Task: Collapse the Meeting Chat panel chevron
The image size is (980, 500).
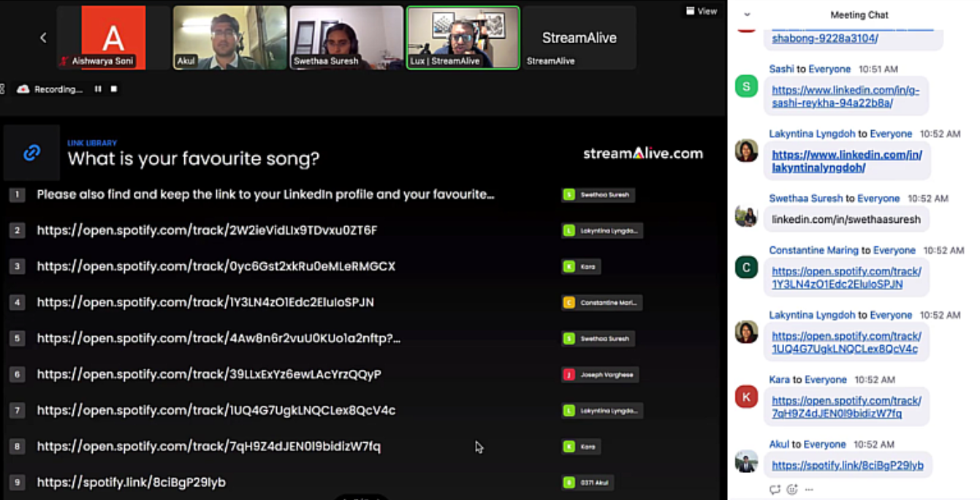Action: pos(747,15)
